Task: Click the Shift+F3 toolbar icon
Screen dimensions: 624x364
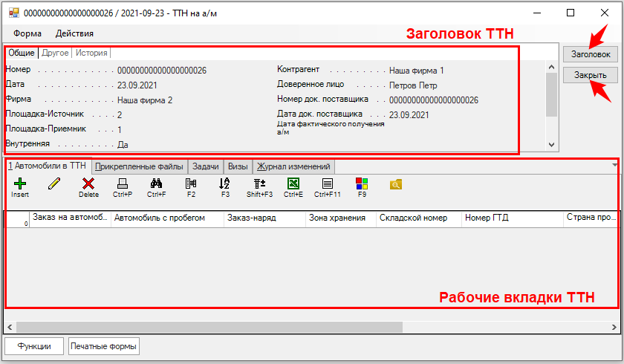Action: pyautogui.click(x=259, y=183)
